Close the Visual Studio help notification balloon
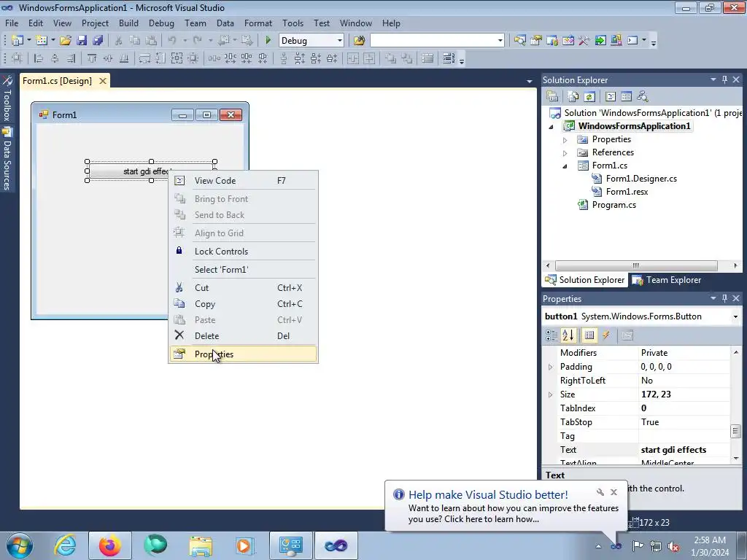747x560 pixels. tap(614, 492)
